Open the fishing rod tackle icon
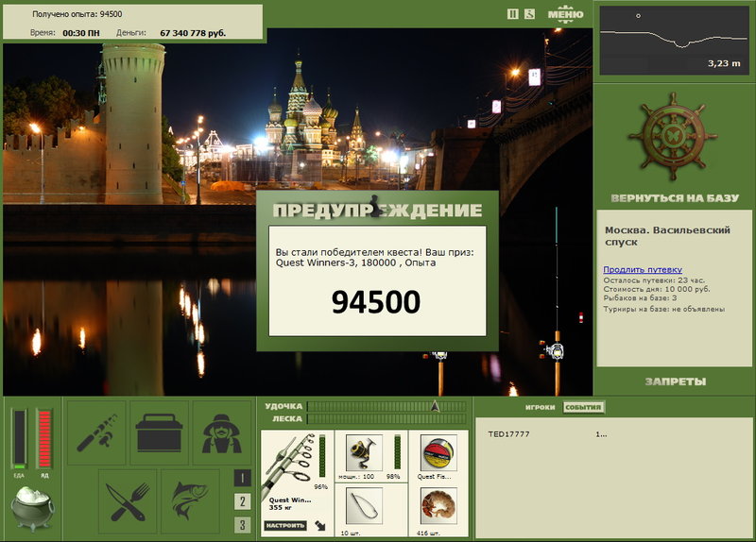The width and height of the screenshot is (756, 542). tap(97, 432)
